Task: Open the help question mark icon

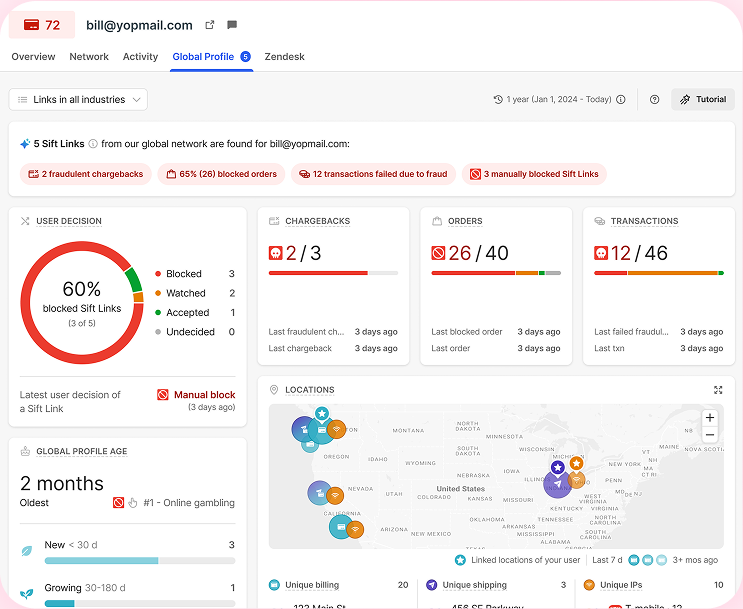Action: click(654, 100)
